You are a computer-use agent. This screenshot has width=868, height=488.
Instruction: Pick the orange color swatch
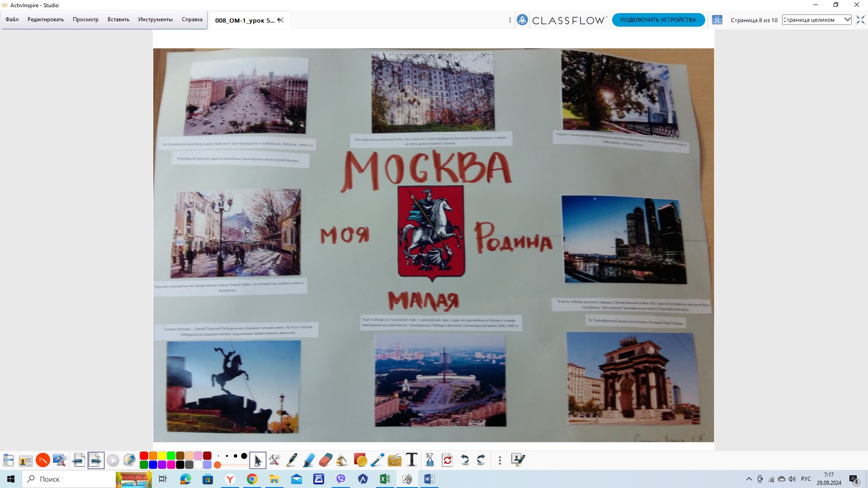153,456
